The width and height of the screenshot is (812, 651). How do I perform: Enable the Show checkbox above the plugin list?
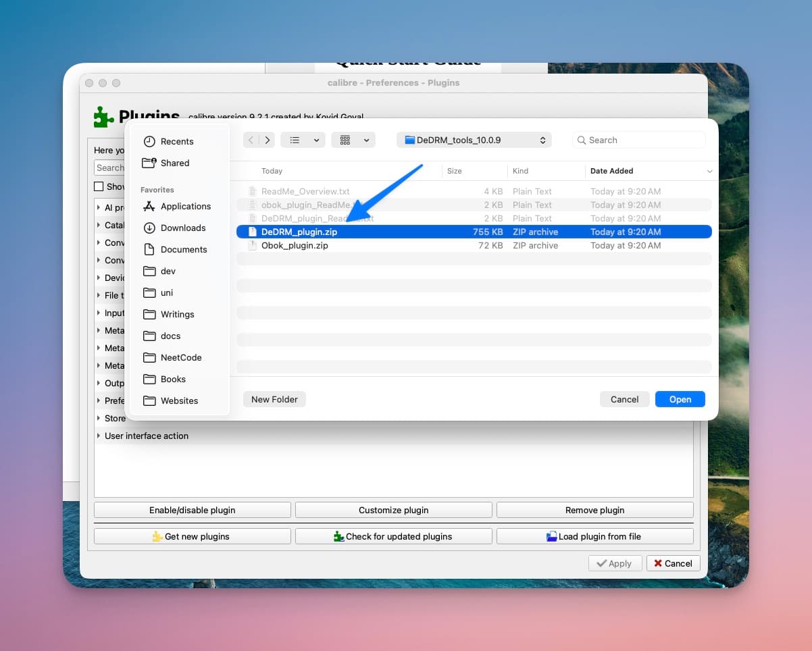99,186
